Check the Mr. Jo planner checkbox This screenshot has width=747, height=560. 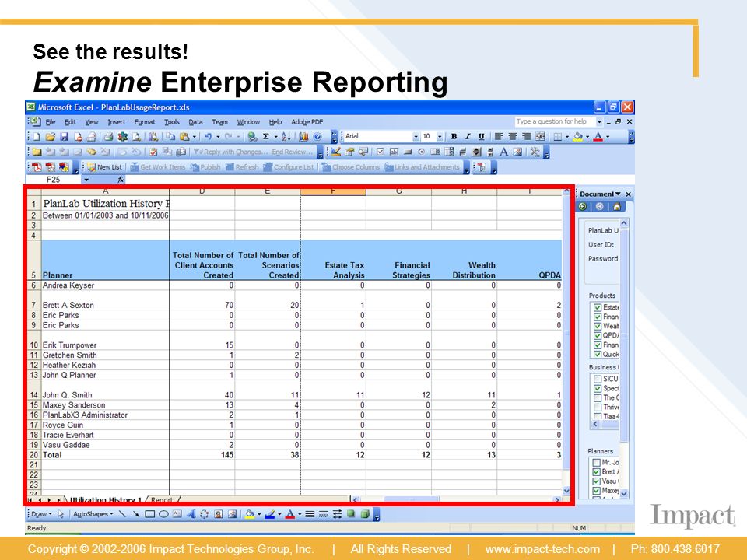pos(596,462)
